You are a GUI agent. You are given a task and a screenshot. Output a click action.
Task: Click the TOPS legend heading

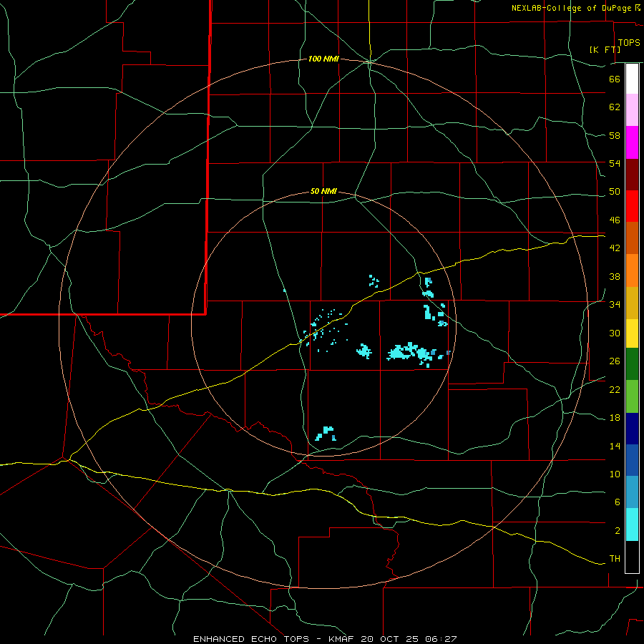tap(629, 43)
